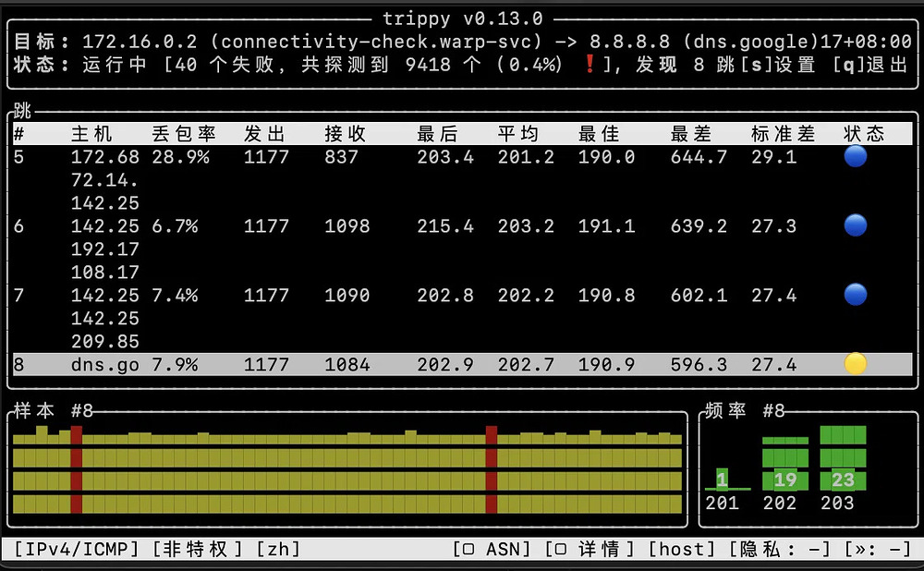Select the 丢包率 column header
924x571 pixels.
183,134
